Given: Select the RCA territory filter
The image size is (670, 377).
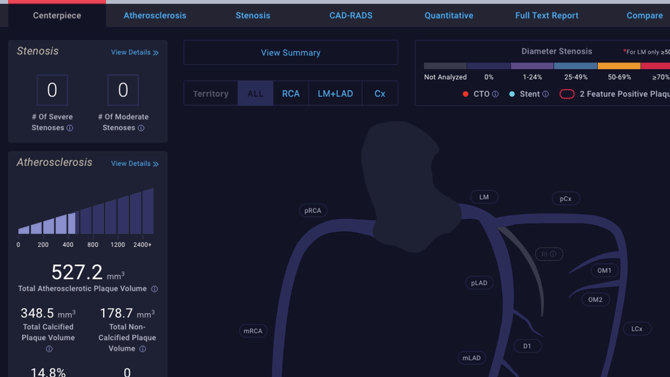Looking at the screenshot, I should pyautogui.click(x=291, y=94).
